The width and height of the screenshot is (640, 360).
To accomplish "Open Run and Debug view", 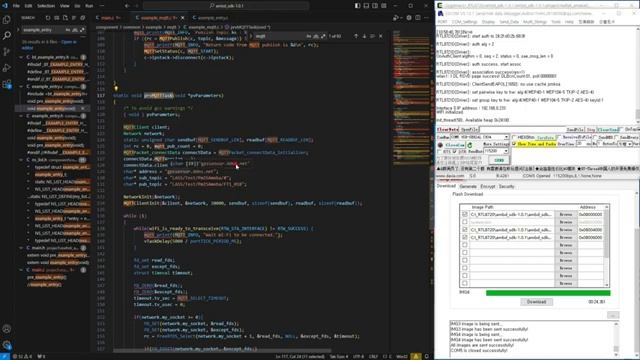I will pos(7,68).
